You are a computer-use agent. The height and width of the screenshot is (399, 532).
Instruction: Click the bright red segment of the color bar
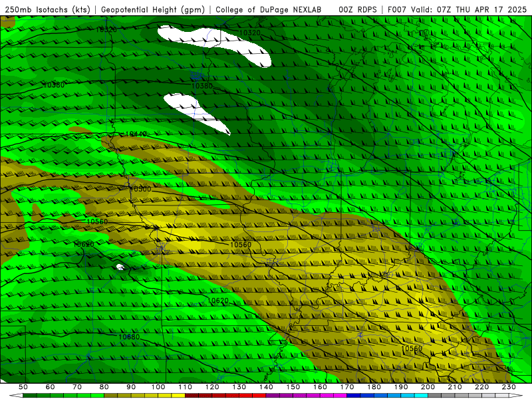click(x=259, y=396)
